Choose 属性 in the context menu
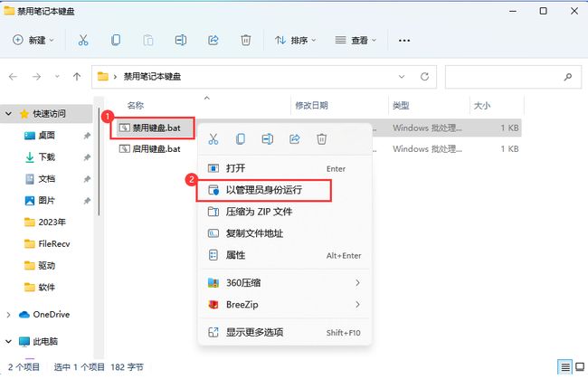This screenshot has width=588, height=379. click(x=285, y=255)
